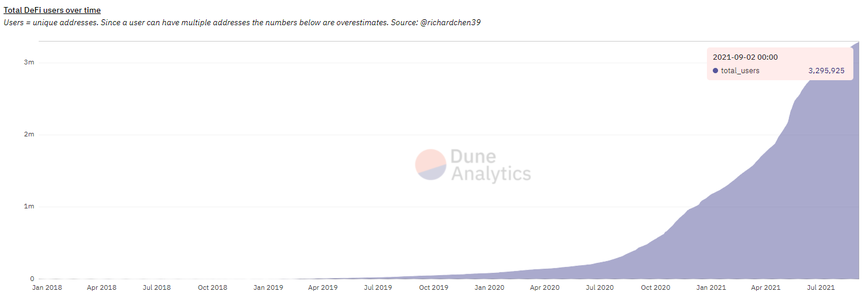The width and height of the screenshot is (868, 298).
Task: Click the 3,295,925 value in the tooltip
Action: [826, 71]
